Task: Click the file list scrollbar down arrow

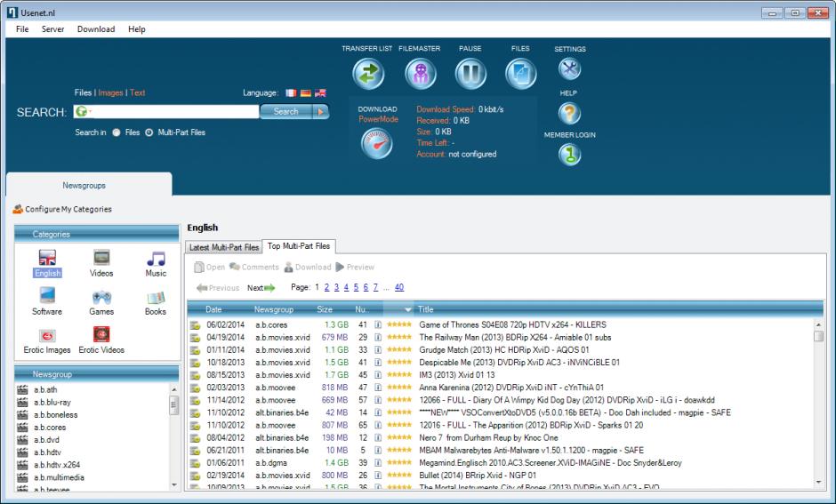Action: 818,482
